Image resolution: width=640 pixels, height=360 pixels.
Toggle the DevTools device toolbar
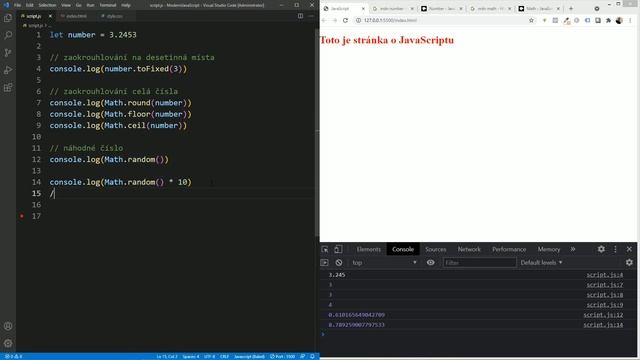338,249
